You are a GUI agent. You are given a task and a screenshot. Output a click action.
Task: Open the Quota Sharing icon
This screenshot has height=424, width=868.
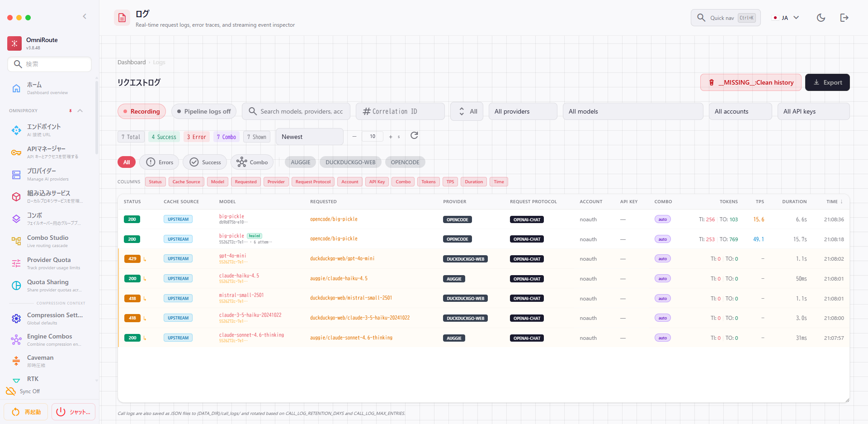click(16, 286)
